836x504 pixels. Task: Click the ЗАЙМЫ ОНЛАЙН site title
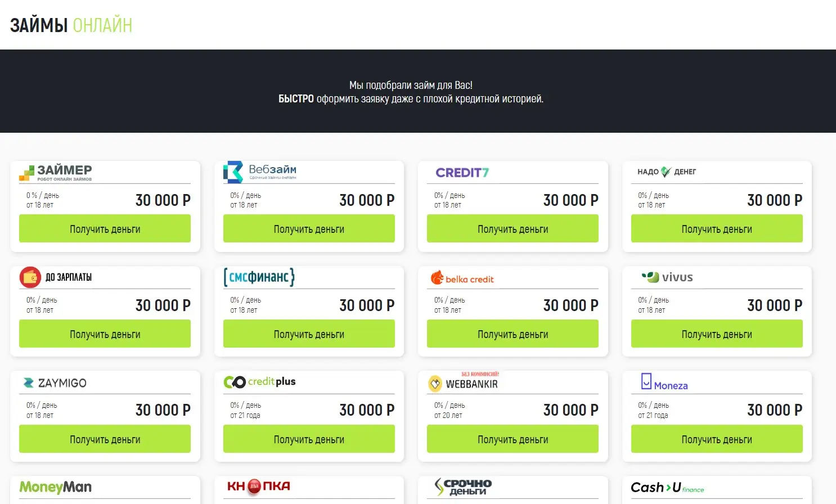pyautogui.click(x=71, y=25)
